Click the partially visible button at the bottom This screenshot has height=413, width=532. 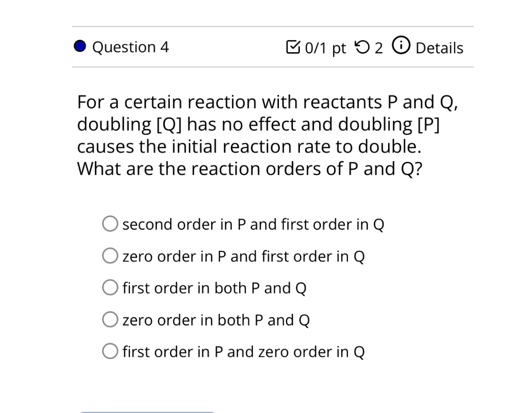click(147, 411)
